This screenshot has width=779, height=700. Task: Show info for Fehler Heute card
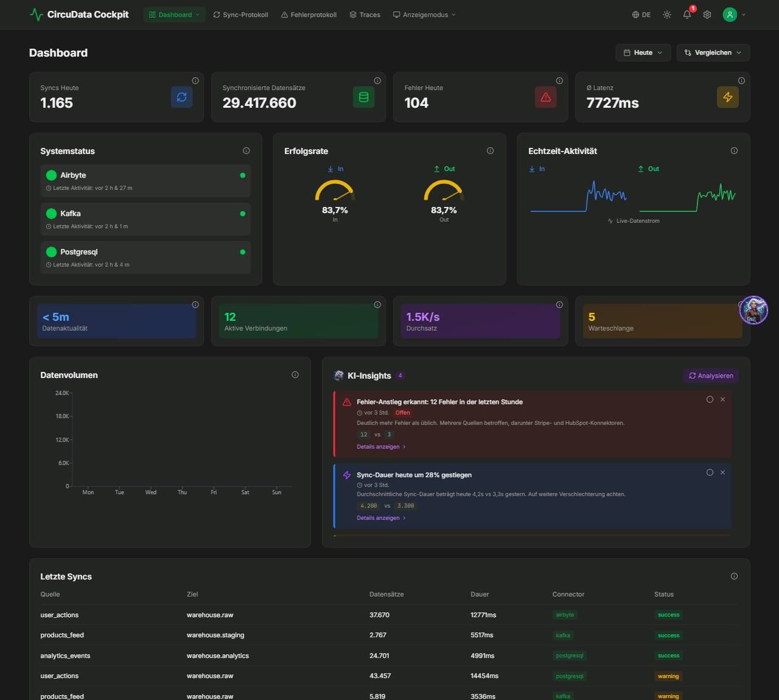[x=559, y=80]
